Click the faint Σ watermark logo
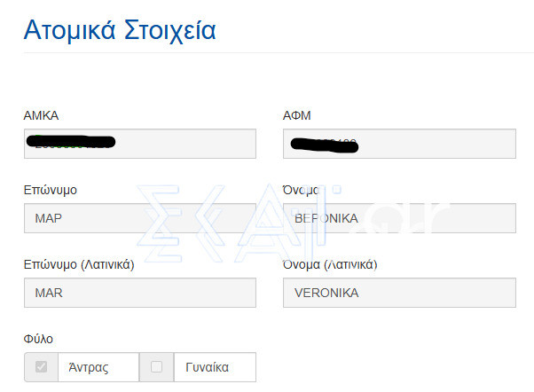The width and height of the screenshot is (534, 392). click(x=159, y=223)
